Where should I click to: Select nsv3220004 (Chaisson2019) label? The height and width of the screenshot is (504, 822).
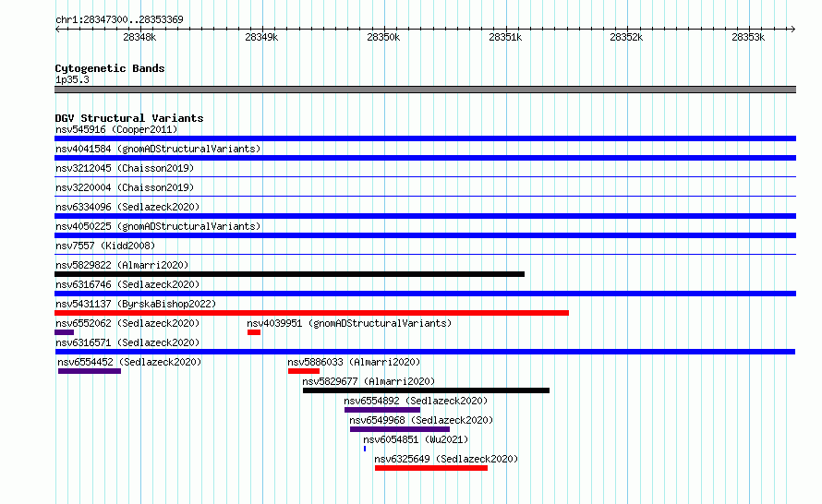tap(125, 187)
